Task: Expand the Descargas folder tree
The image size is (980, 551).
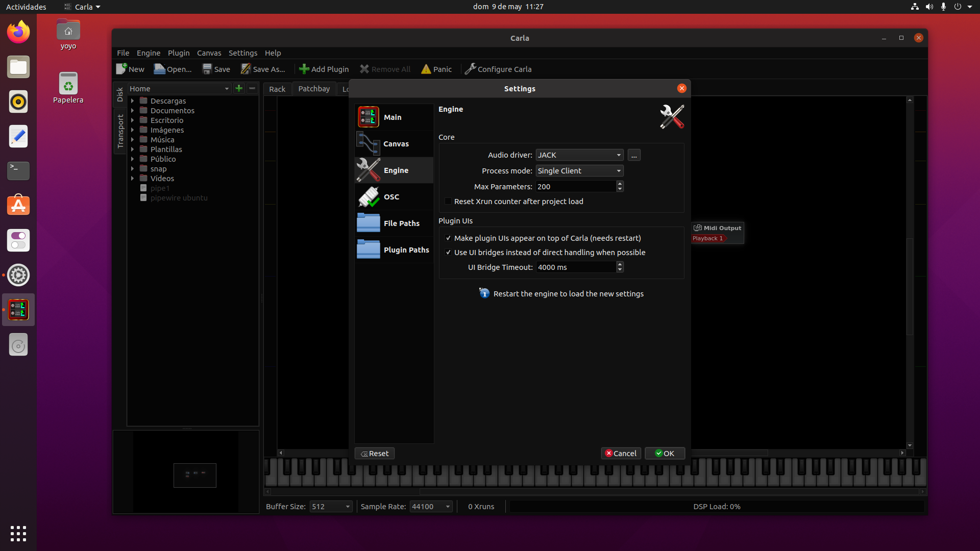Action: 133,101
